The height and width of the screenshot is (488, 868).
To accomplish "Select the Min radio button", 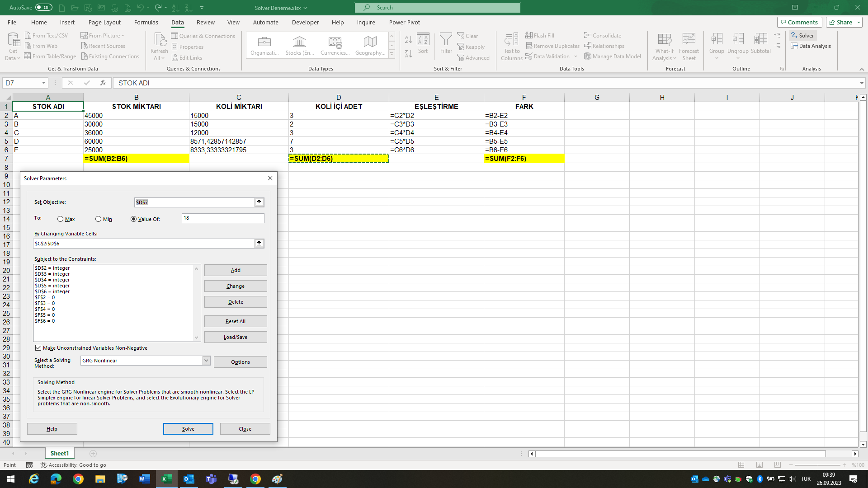I will (98, 219).
